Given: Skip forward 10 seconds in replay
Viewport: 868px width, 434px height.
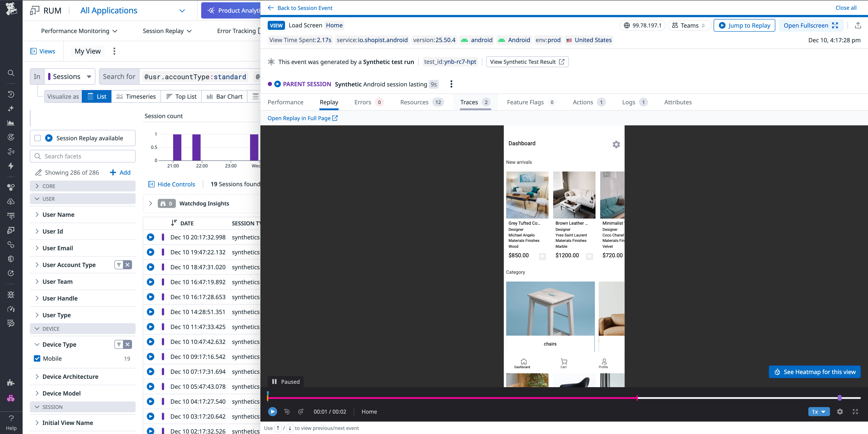Looking at the screenshot, I should 301,411.
